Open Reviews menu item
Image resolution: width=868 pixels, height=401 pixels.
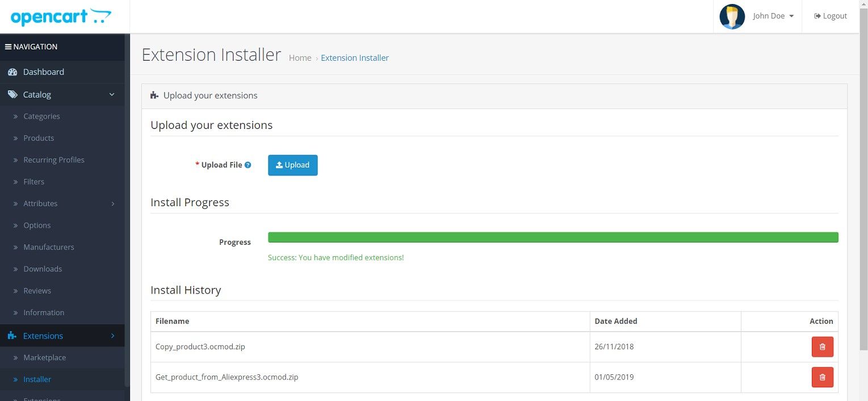62,291
